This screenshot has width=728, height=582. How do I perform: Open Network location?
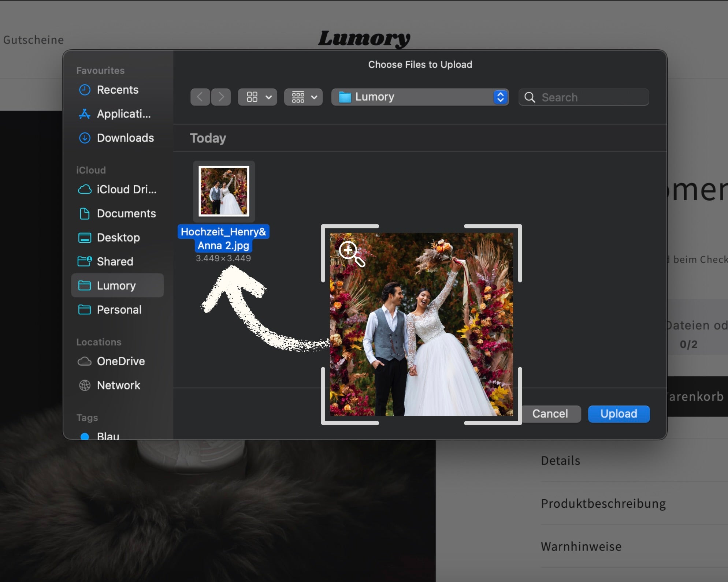[x=118, y=385]
